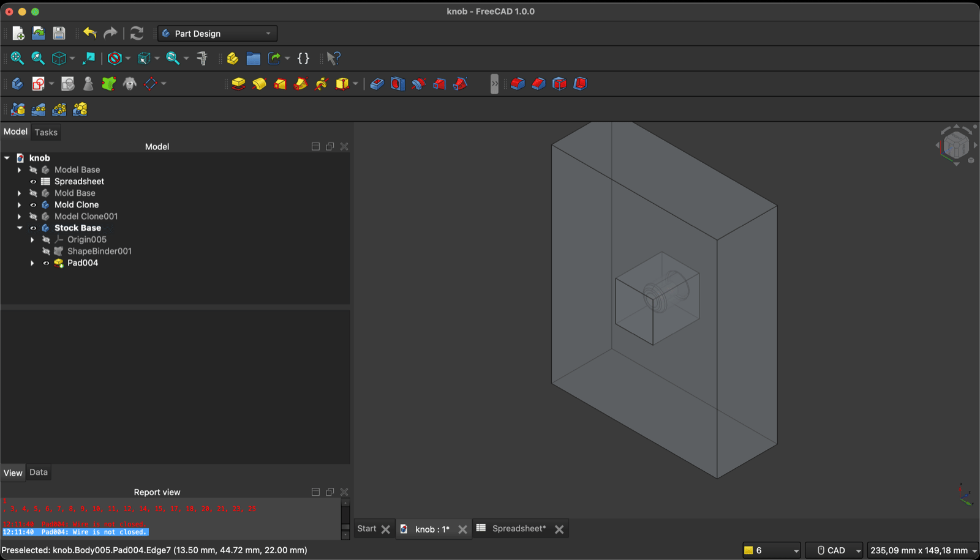Save the current document

click(x=59, y=33)
